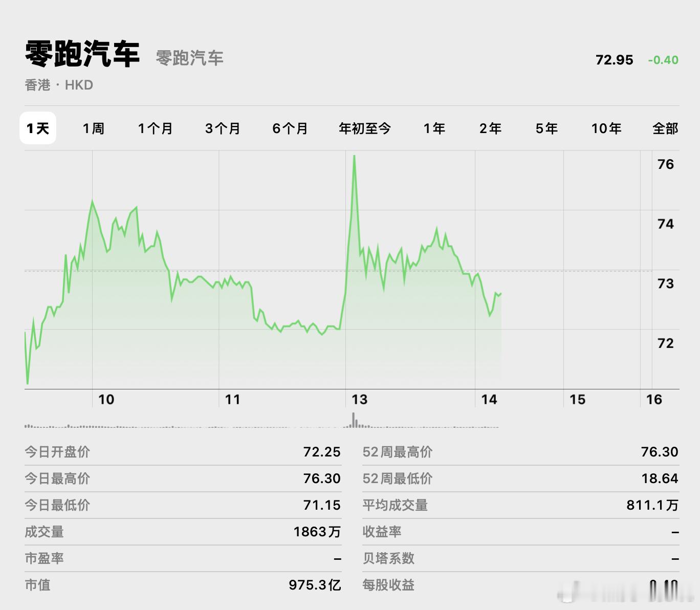Click the 13 hour mark on time axis
Image resolution: width=700 pixels, height=610 pixels.
[x=360, y=399]
